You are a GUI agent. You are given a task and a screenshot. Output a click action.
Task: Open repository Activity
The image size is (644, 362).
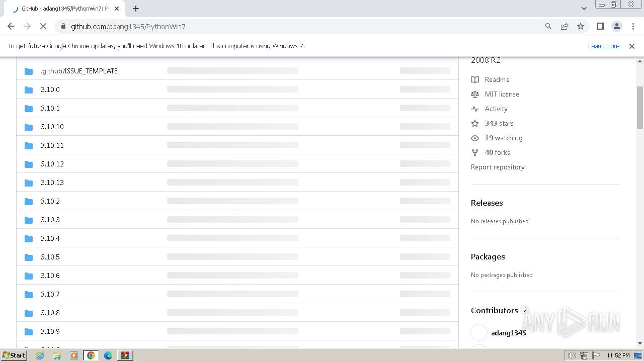496,109
